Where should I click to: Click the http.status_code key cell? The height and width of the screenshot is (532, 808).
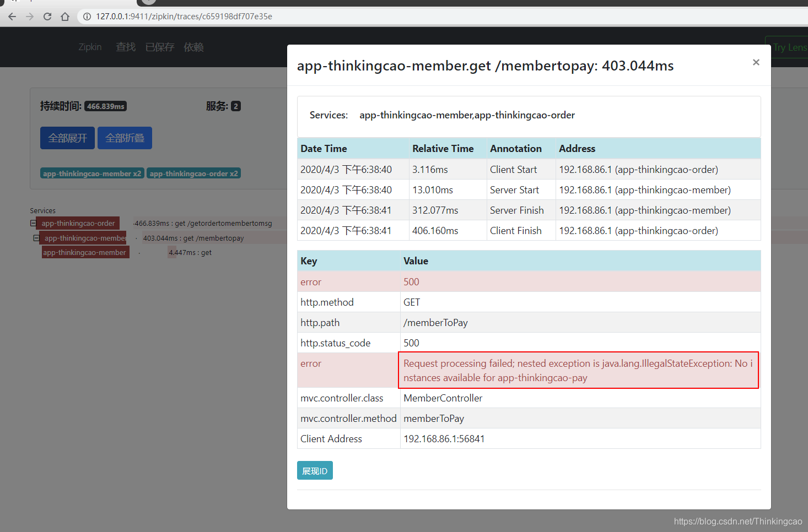(349, 343)
